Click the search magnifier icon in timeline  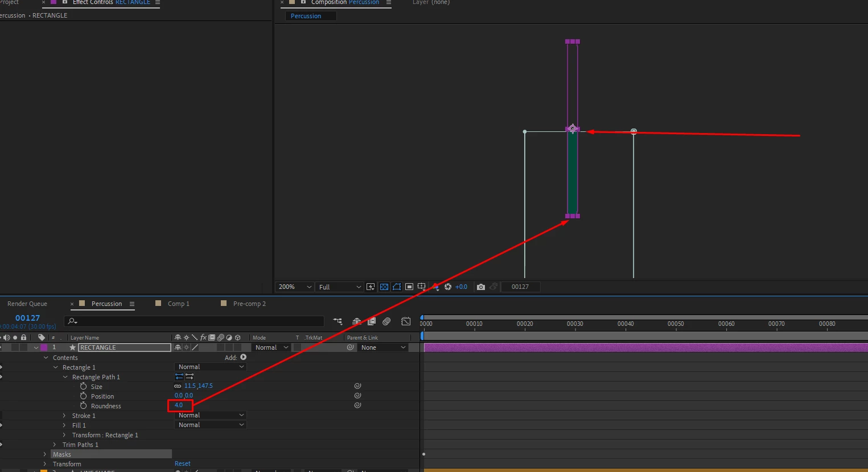tap(72, 321)
